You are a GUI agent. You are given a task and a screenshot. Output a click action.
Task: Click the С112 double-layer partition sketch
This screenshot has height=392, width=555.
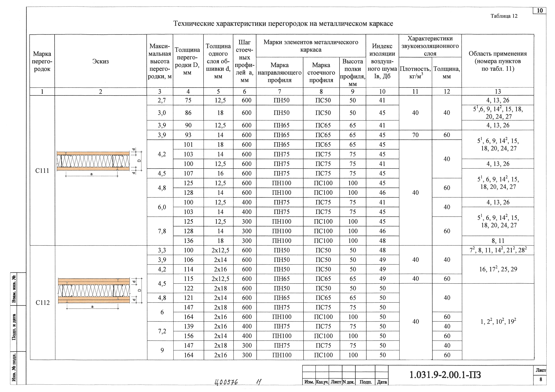(x=100, y=294)
